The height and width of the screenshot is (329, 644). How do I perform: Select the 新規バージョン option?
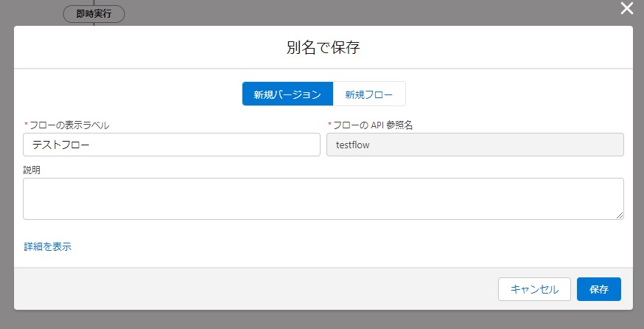[x=287, y=94]
